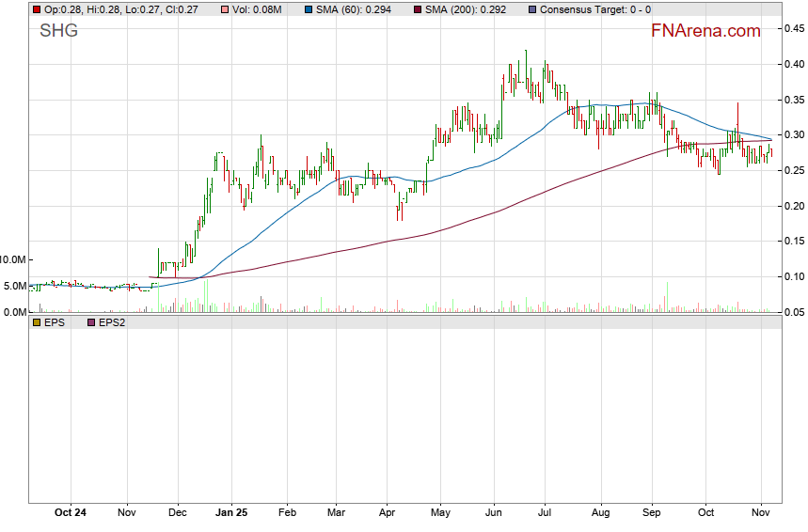Image resolution: width=808 pixels, height=532 pixels.
Task: Open the FNArena.com watermark link
Action: 705,31
